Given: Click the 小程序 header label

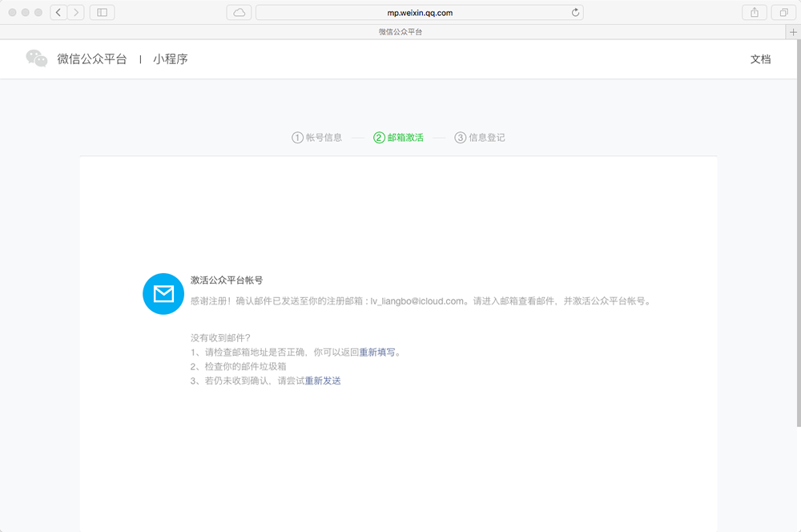Looking at the screenshot, I should [x=171, y=59].
